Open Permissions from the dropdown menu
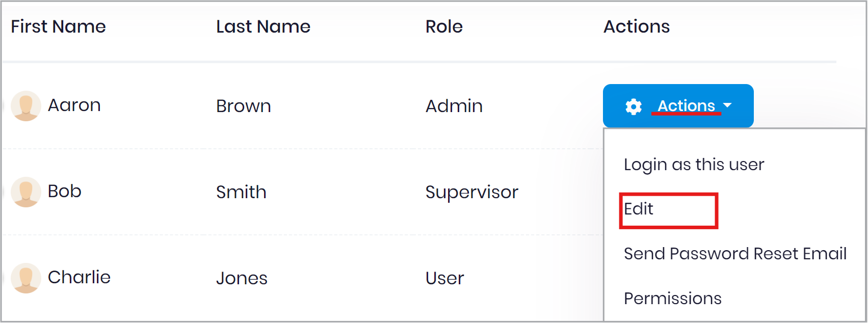Screen dimensions: 868x323 point(673,299)
